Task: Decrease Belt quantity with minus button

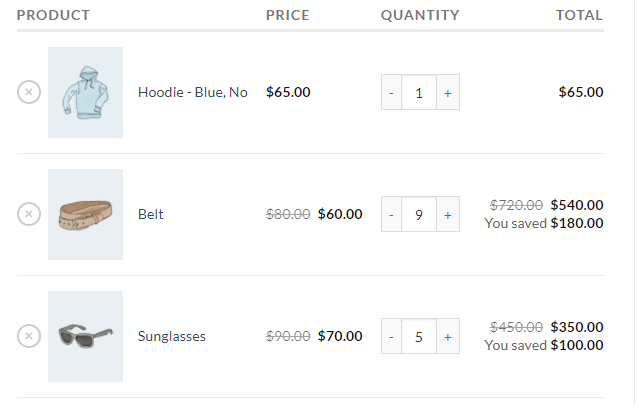Action: pos(391,214)
